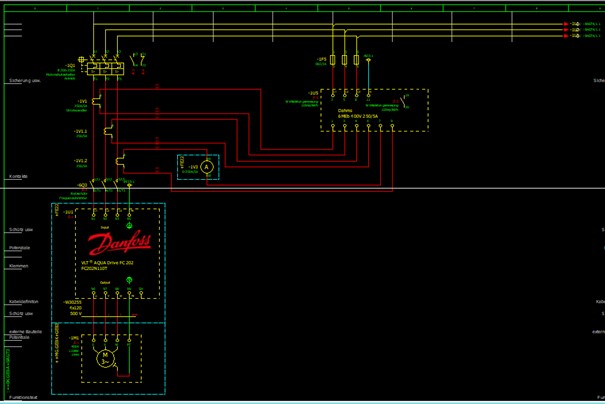Image resolution: width=605 pixels, height=404 pixels.
Task: Click the top red arrow line terminator
Action: click(566, 24)
